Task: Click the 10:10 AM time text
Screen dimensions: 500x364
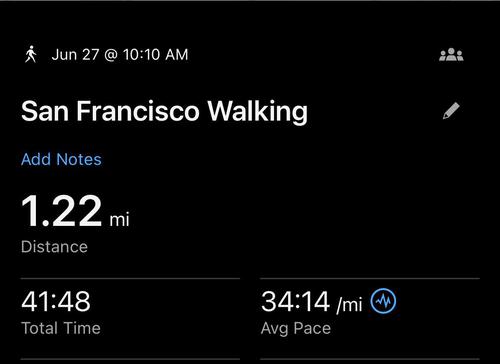Action: click(x=156, y=55)
